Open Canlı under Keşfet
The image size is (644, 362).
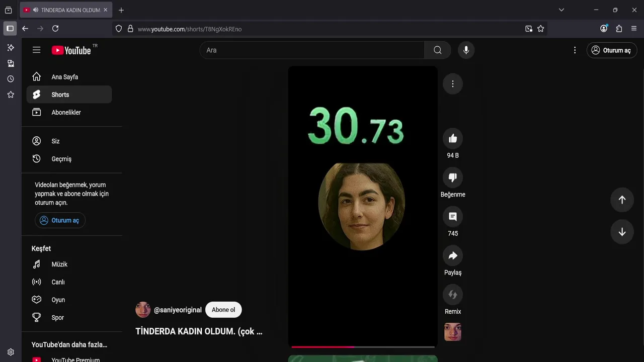69,282
